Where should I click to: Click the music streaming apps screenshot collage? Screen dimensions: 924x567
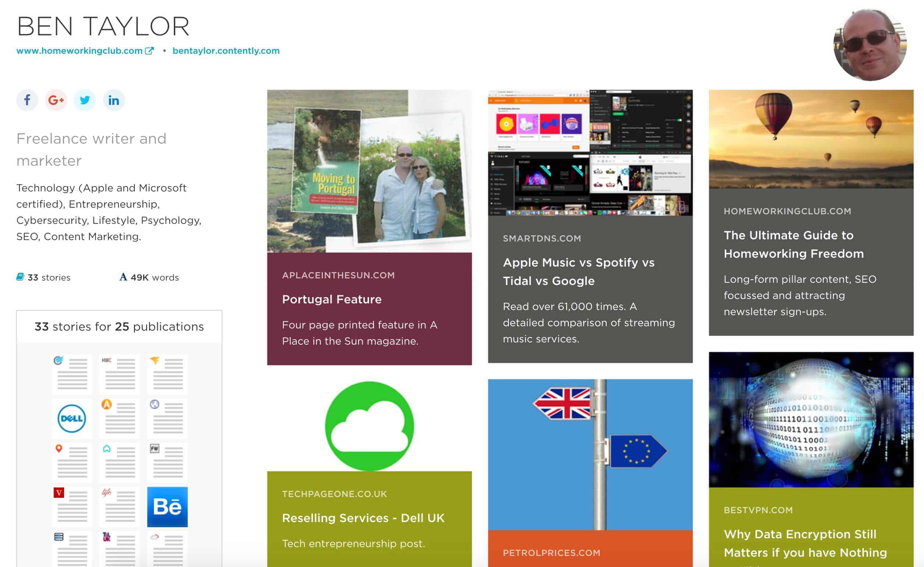point(590,153)
